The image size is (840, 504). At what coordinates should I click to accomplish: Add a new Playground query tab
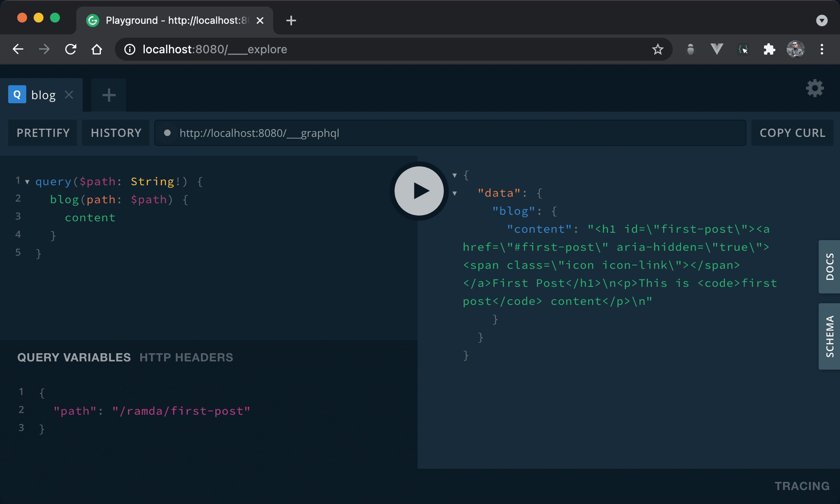109,95
